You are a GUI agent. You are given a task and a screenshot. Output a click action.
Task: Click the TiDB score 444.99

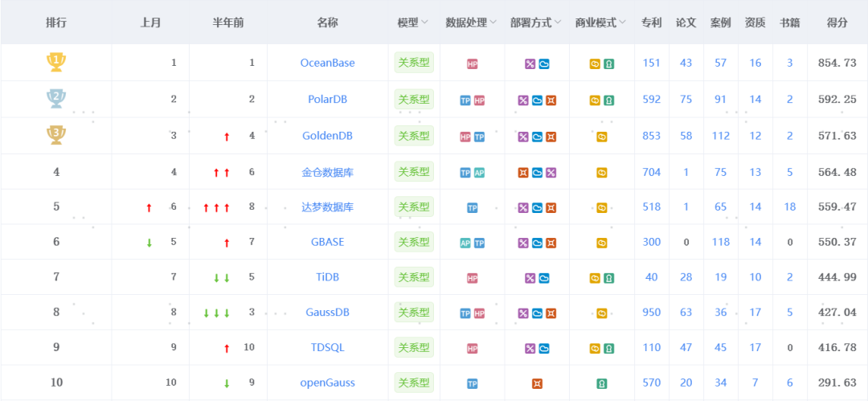[x=837, y=277]
